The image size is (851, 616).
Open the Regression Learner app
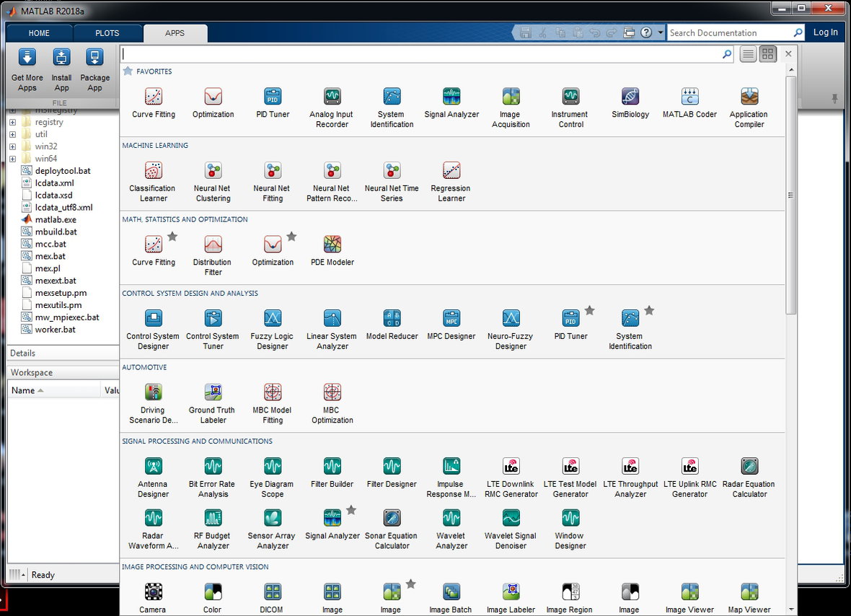[x=451, y=182]
